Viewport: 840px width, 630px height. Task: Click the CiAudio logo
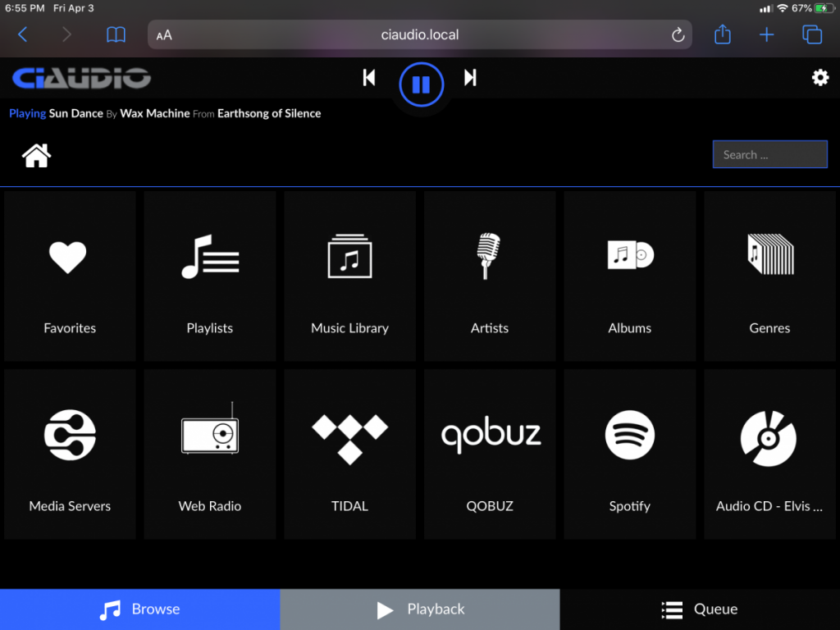(81, 78)
